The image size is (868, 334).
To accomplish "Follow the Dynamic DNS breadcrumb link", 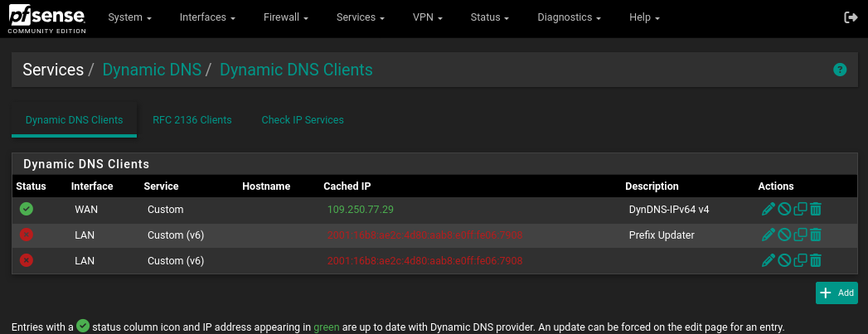I will tap(152, 70).
